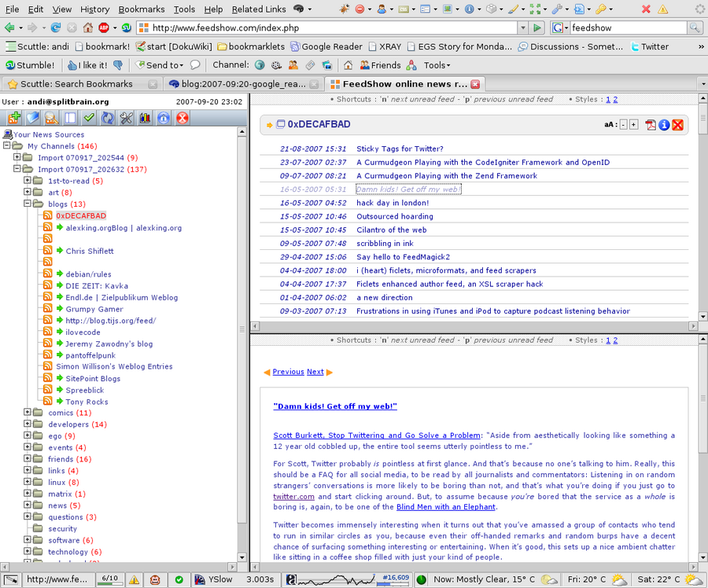Click the blue folder icon in FeedShow toolbar
This screenshot has height=588, width=708.
tap(32, 118)
